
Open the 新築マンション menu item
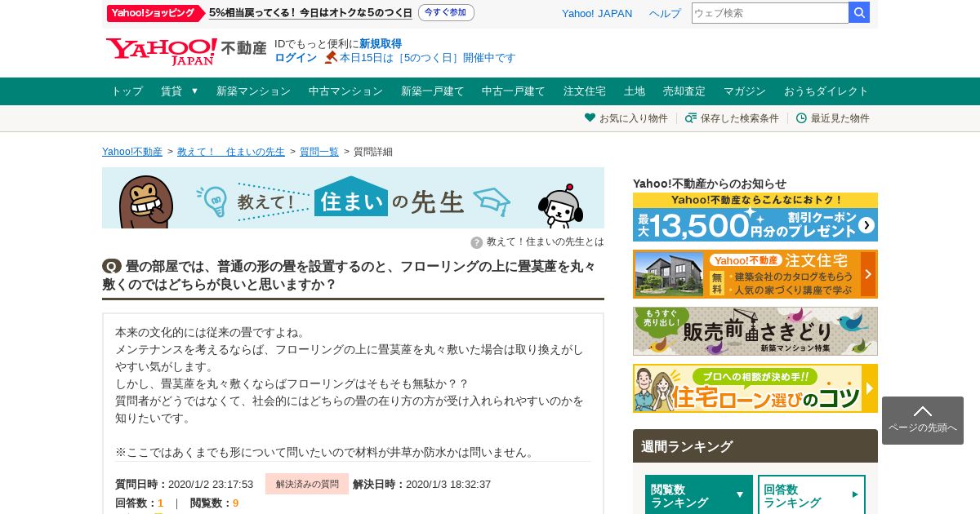[x=253, y=91]
